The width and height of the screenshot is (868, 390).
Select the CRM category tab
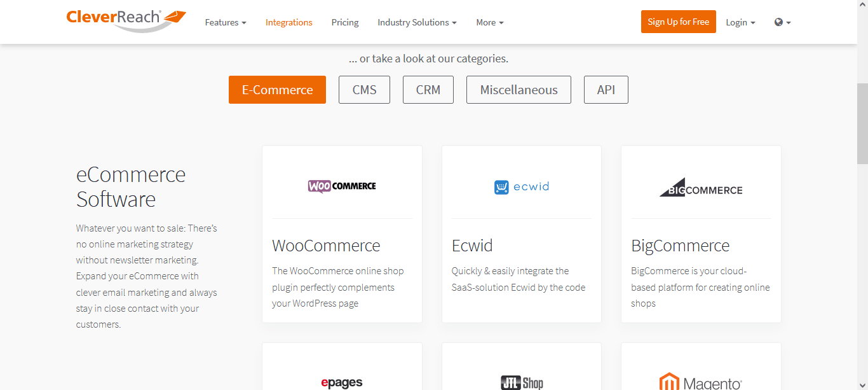tap(428, 90)
